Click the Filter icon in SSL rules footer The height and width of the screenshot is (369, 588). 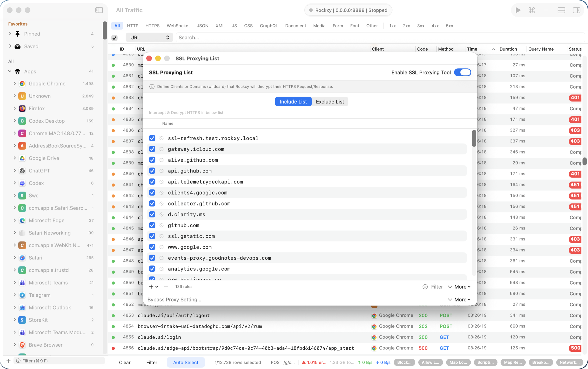(425, 287)
